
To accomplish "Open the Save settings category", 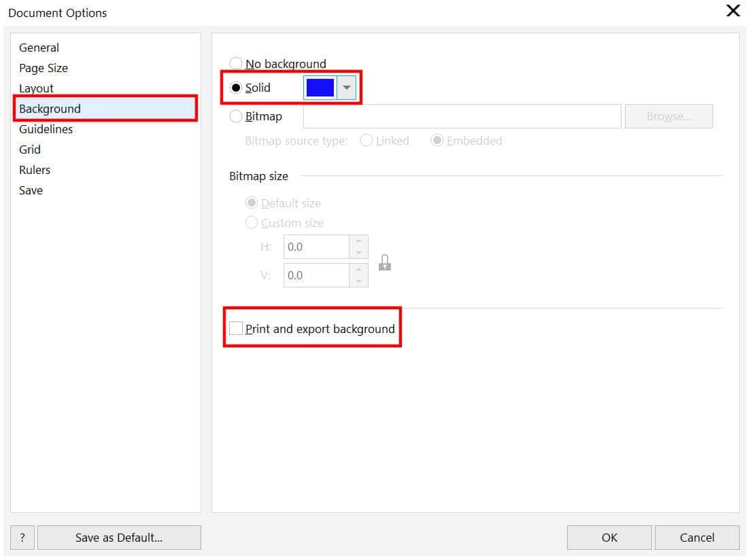I will pyautogui.click(x=31, y=190).
